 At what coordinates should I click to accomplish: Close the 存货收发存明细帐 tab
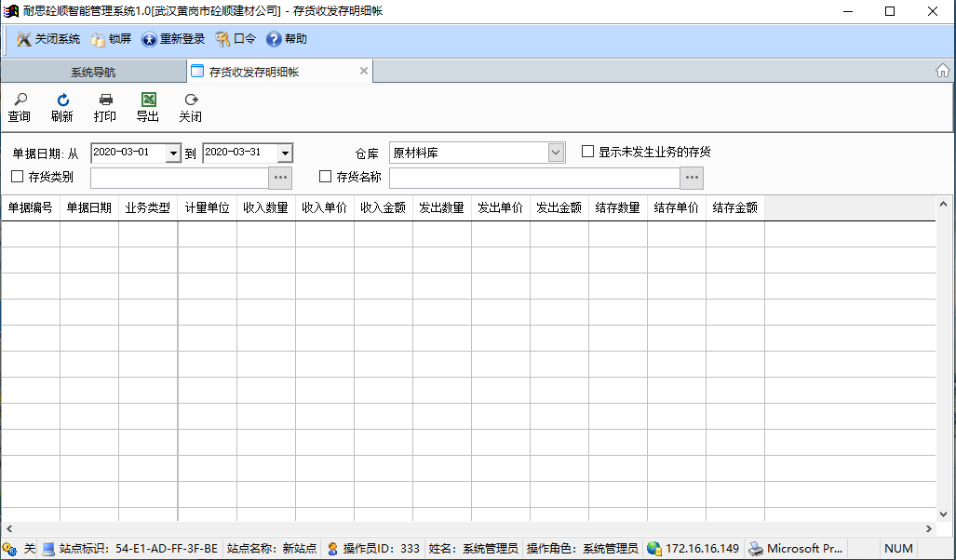[x=364, y=71]
